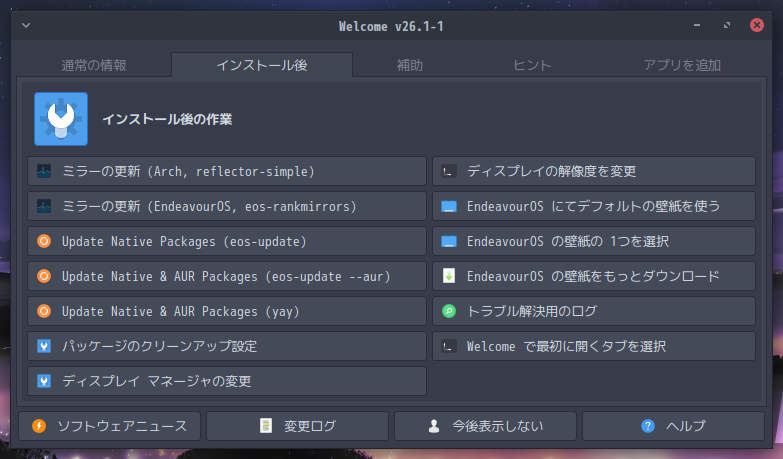Minimize the Welcome window

(697, 25)
